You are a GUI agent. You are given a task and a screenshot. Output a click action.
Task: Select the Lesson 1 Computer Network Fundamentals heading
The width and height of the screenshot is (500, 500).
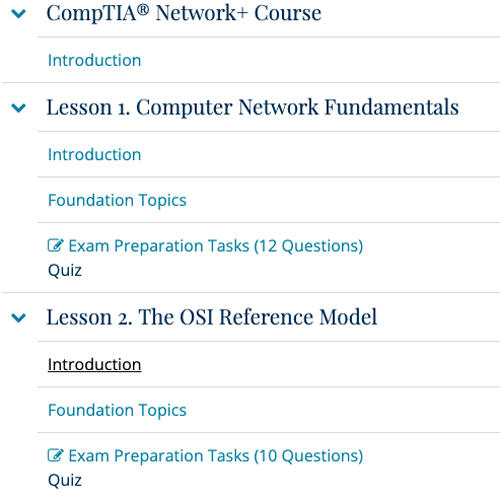tap(253, 108)
